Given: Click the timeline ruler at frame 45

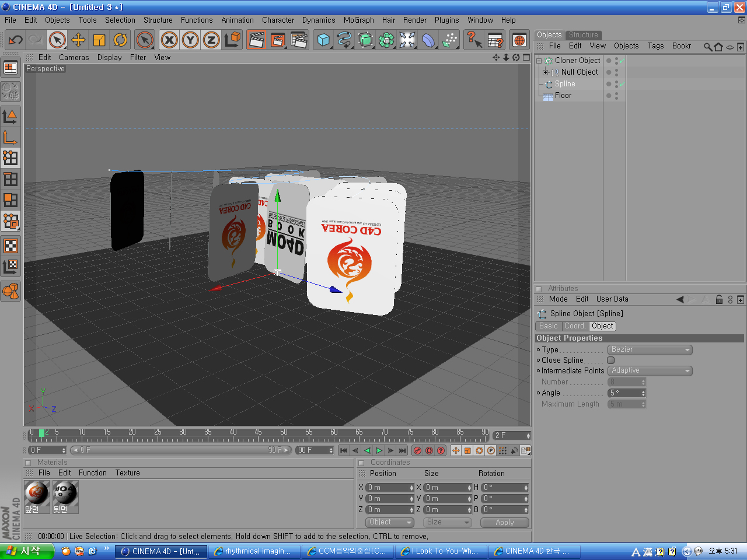Looking at the screenshot, I should point(258,435).
